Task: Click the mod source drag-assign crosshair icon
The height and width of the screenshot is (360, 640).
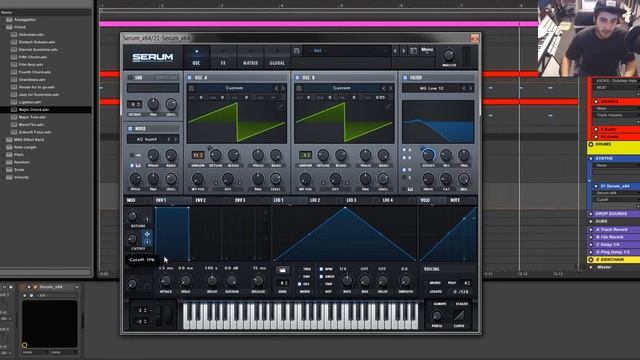Action: click(147, 234)
